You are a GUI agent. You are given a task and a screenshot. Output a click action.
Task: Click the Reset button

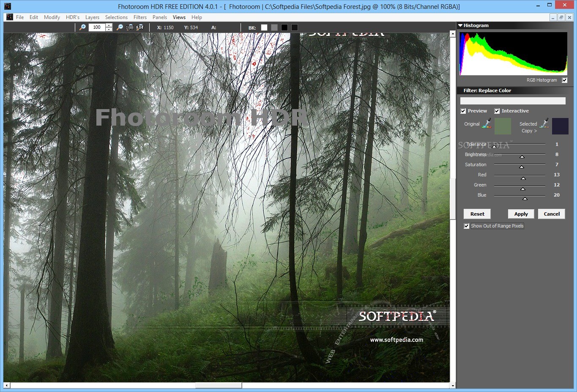[x=477, y=214]
